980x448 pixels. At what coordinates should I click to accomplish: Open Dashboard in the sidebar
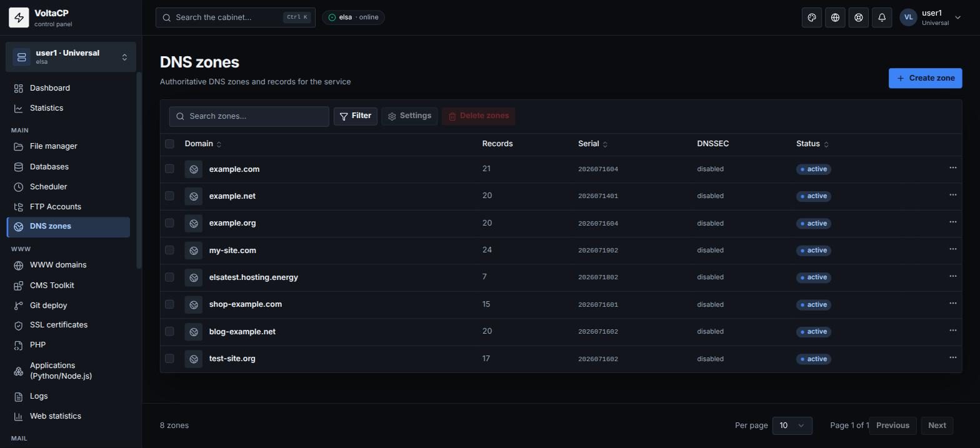point(68,88)
